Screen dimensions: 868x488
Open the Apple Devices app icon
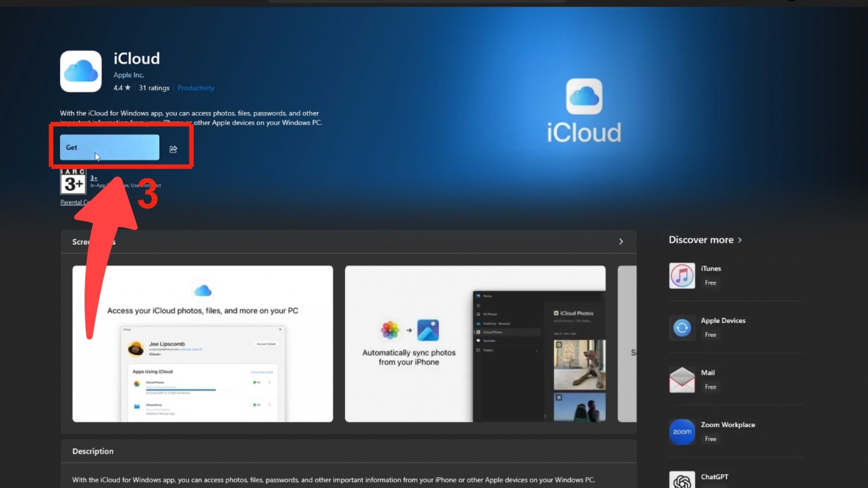[681, 328]
